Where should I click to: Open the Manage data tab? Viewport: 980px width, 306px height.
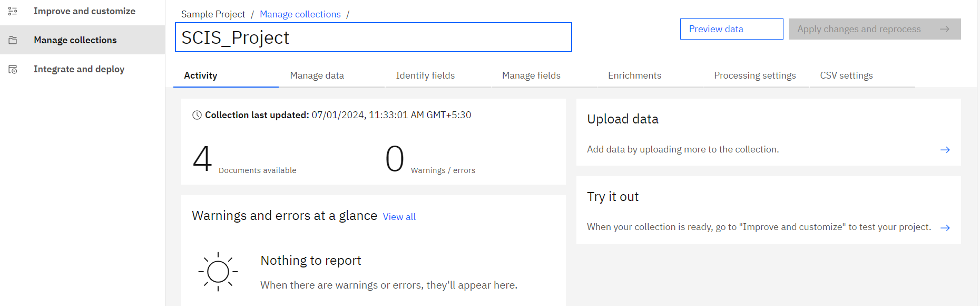[317, 75]
